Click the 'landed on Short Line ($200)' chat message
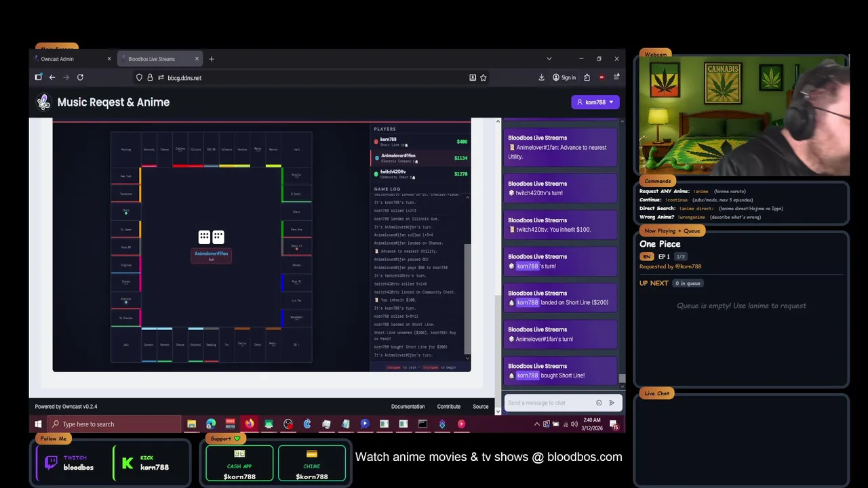The image size is (868, 488). click(559, 298)
